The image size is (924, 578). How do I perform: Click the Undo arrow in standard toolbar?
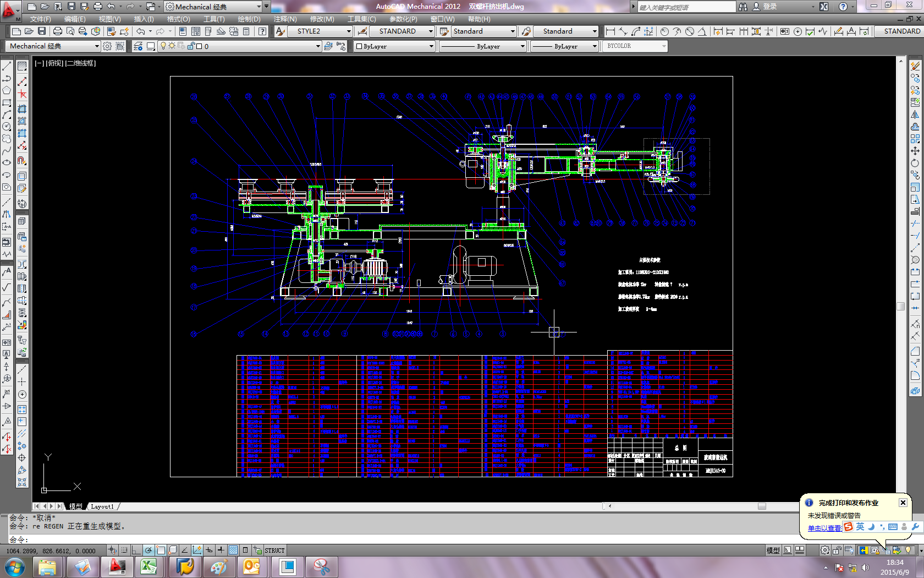pos(141,31)
